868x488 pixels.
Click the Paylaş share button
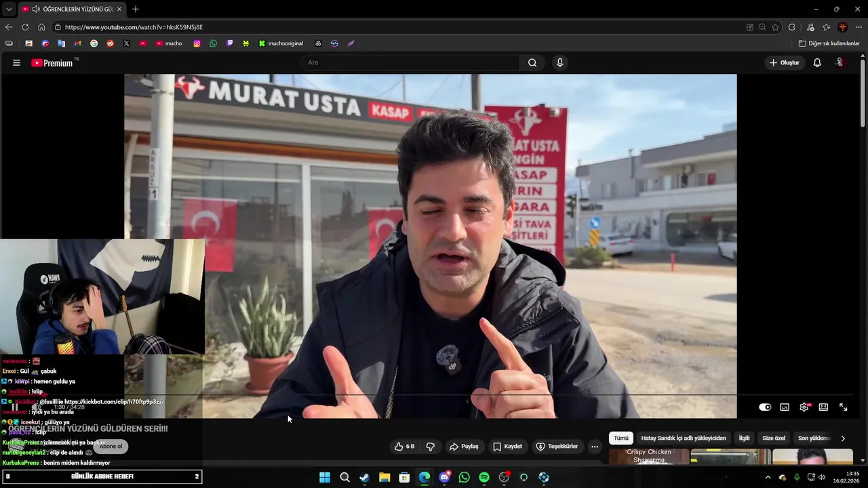(x=464, y=446)
